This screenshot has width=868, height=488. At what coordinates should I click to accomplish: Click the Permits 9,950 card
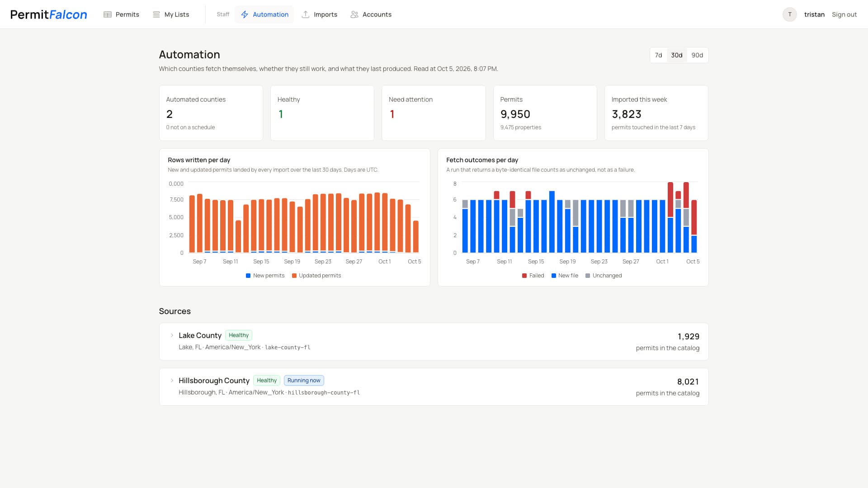coord(545,113)
